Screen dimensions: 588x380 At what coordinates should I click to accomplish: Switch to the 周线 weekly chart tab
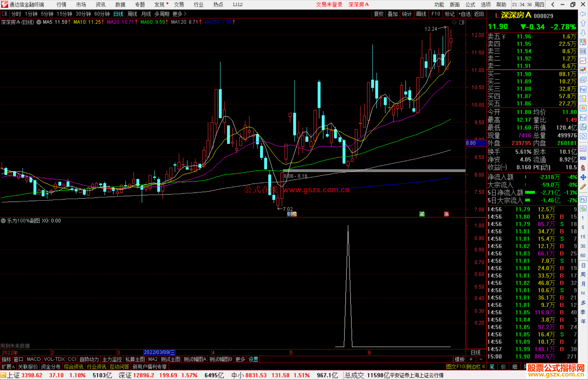132,14
